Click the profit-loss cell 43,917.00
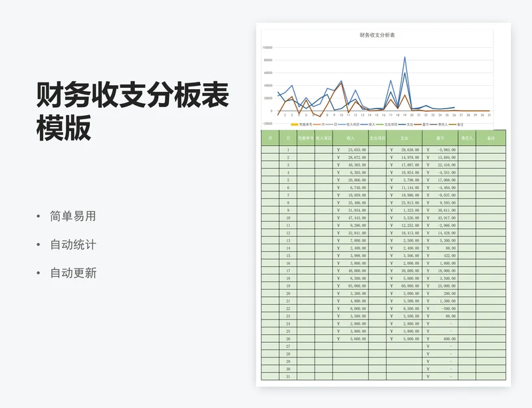The width and height of the screenshot is (532, 408). (440, 218)
